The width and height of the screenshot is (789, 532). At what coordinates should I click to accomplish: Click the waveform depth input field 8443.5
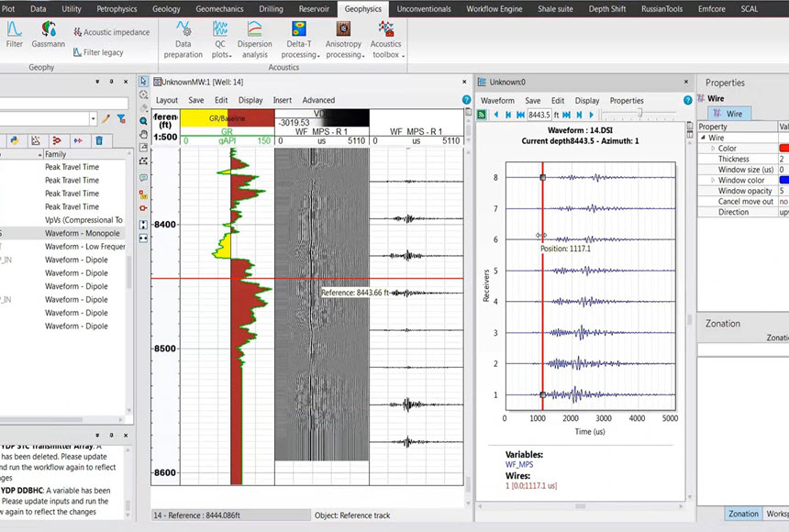[x=539, y=115]
